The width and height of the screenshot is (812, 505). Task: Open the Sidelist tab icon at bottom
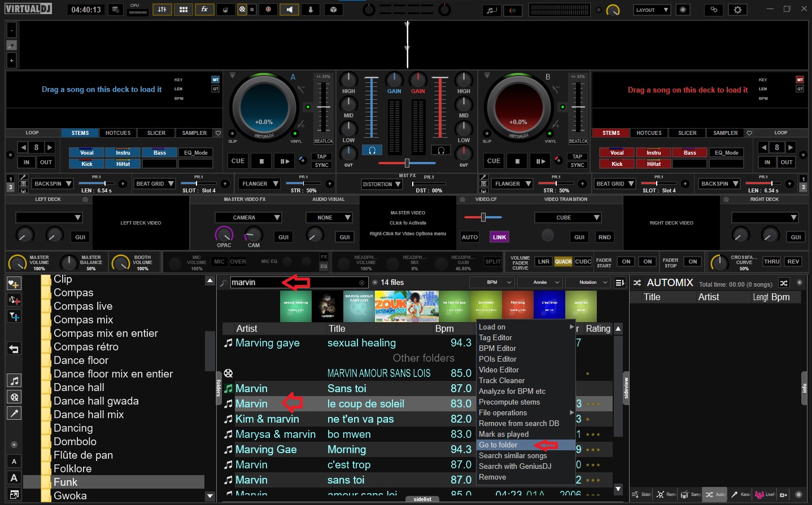pos(641,494)
